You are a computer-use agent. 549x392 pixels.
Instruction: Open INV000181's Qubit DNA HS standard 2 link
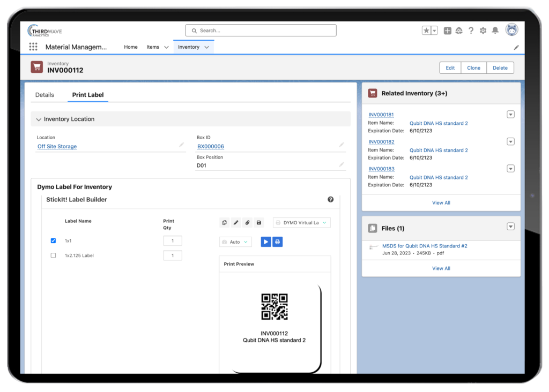[x=439, y=123]
